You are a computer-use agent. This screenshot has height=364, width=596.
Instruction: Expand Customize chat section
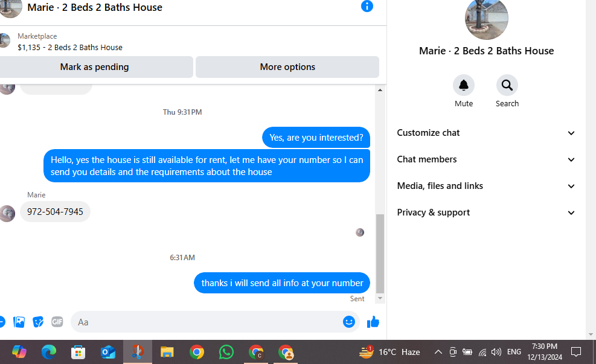point(486,133)
